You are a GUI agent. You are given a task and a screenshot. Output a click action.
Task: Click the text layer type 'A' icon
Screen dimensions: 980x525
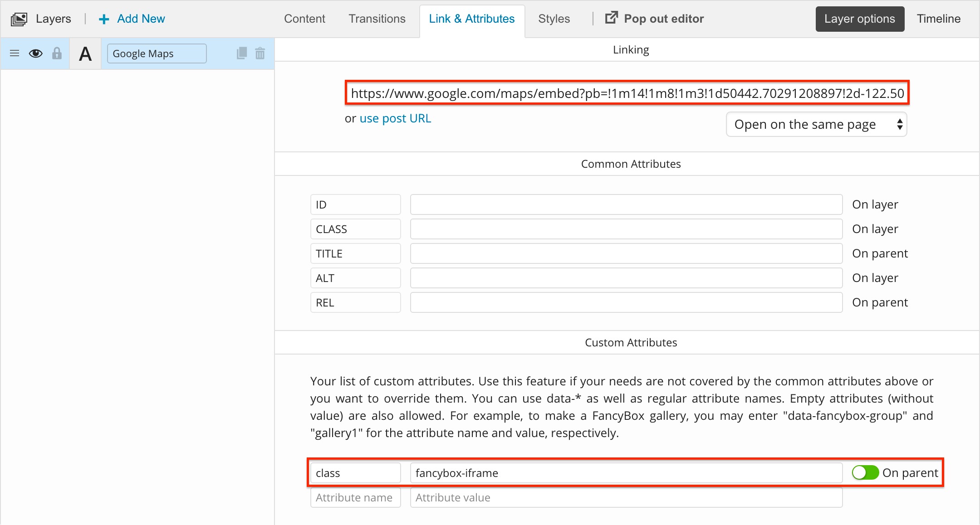pos(85,54)
